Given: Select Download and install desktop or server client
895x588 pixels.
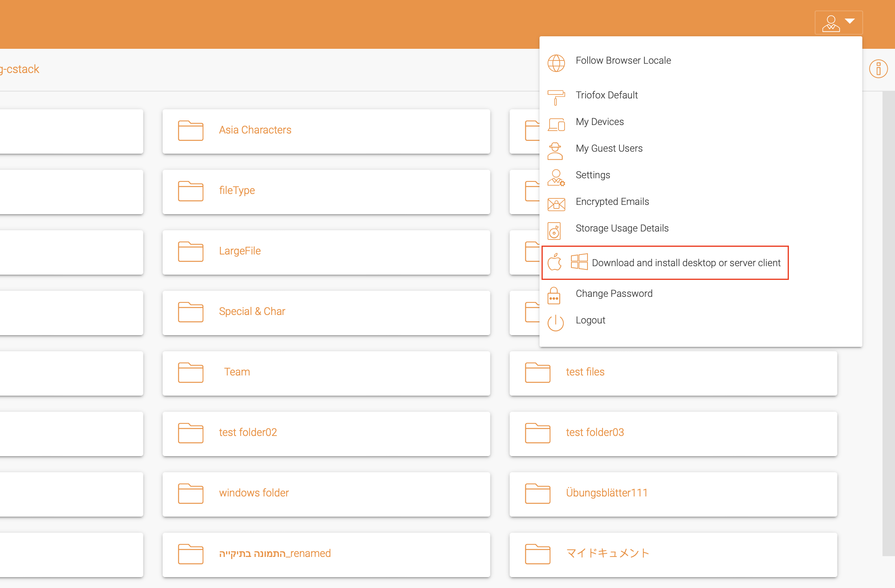Looking at the screenshot, I should tap(686, 262).
